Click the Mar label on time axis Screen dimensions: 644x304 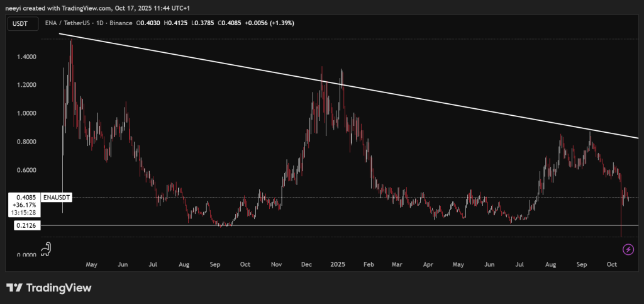(396, 265)
